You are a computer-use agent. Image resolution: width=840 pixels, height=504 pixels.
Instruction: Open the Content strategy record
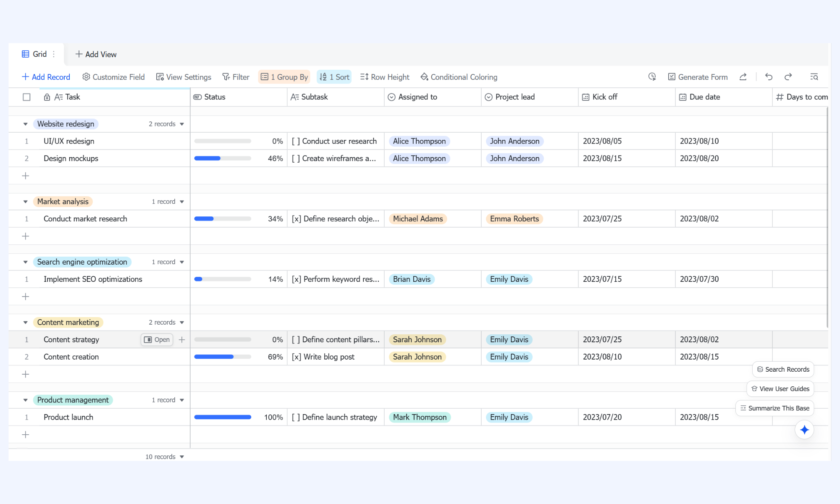[x=157, y=340]
